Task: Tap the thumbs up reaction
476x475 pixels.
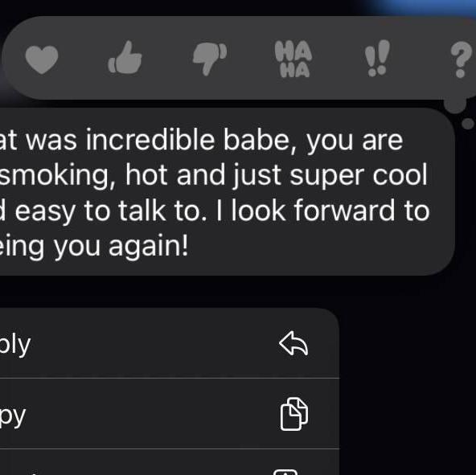Action: click(x=125, y=58)
